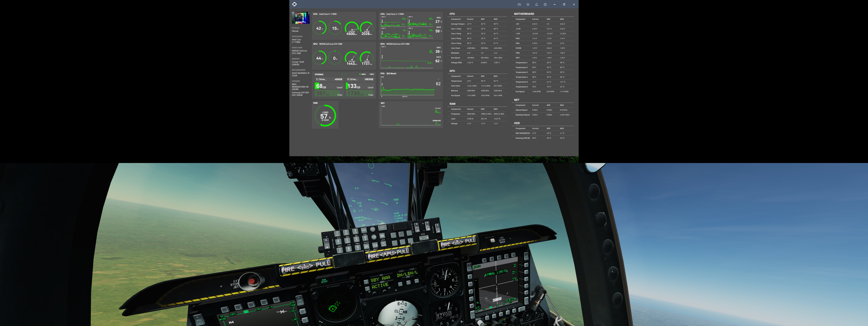Click the C: drive 68GB used bar
This screenshot has height=326, width=868.
329,86
